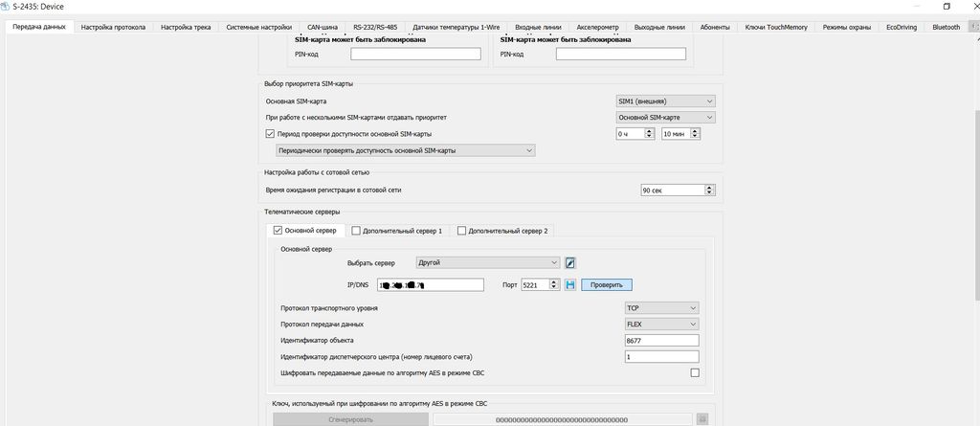The width and height of the screenshot is (980, 426).
Task: Click the pencil edit icon beside server selector
Action: point(570,262)
